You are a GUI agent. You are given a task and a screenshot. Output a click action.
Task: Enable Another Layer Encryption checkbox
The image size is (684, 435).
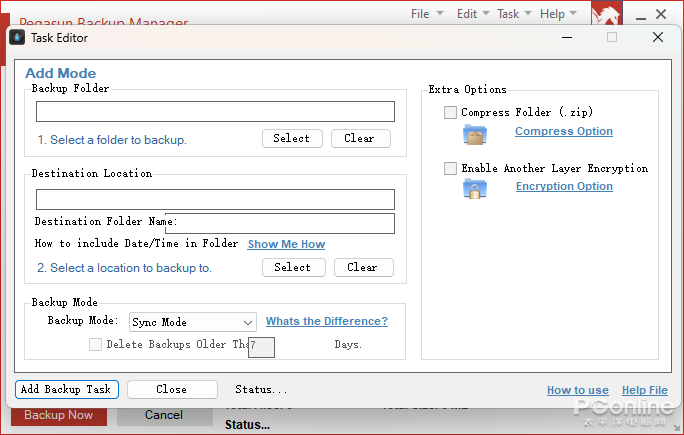click(x=450, y=168)
